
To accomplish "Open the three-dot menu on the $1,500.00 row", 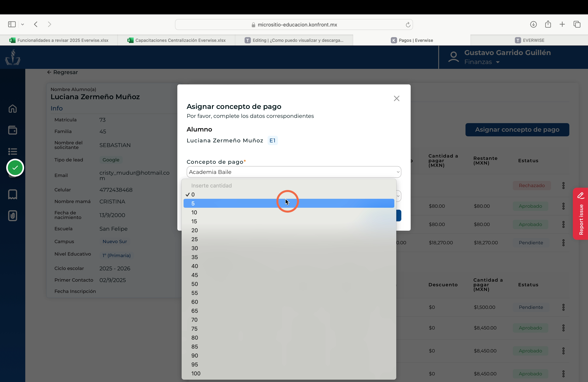I will point(563,307).
